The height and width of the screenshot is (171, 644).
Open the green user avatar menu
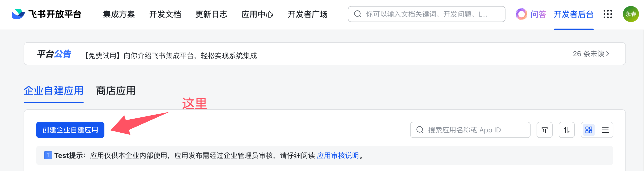coord(630,14)
